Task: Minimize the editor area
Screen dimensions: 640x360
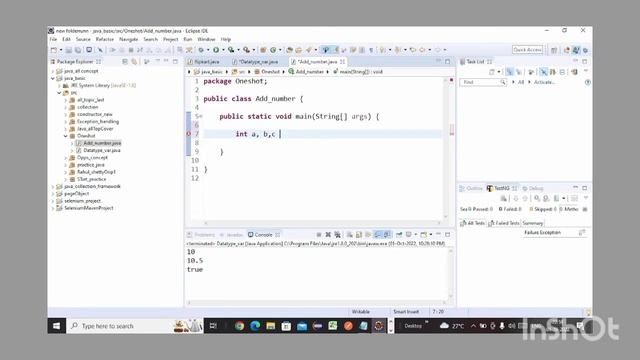Action: [439, 62]
